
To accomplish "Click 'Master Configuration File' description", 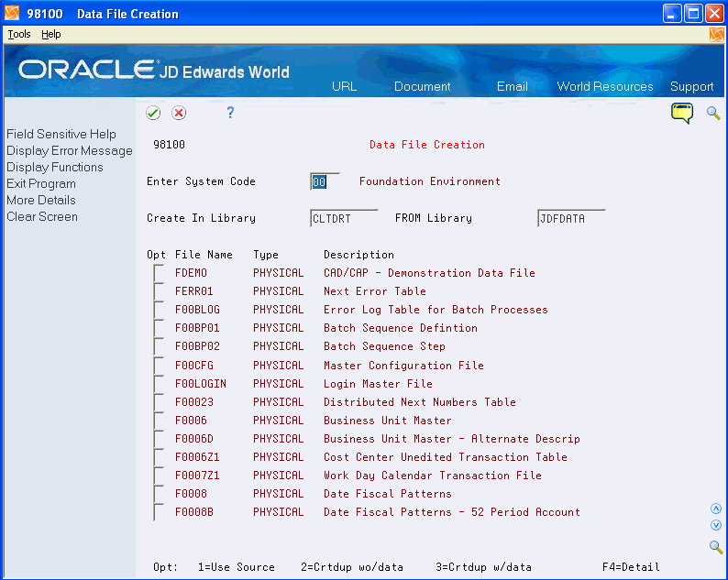I will pyautogui.click(x=403, y=366).
